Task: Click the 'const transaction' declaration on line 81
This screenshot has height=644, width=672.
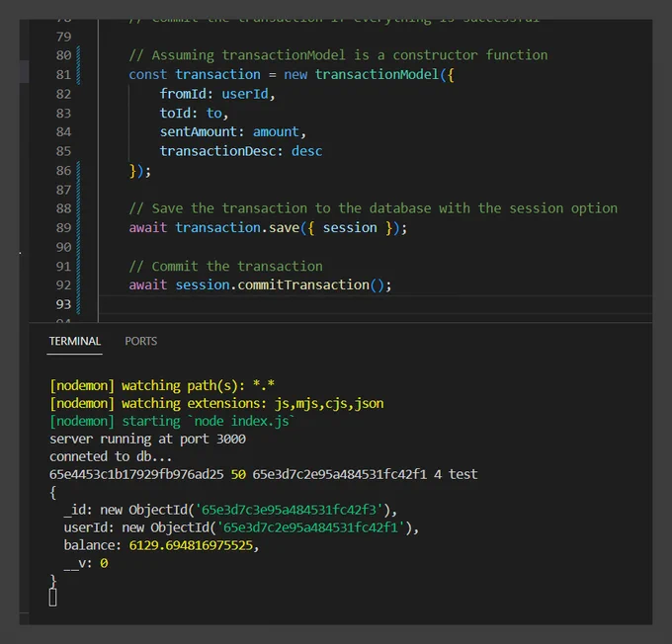Action: [x=195, y=74]
